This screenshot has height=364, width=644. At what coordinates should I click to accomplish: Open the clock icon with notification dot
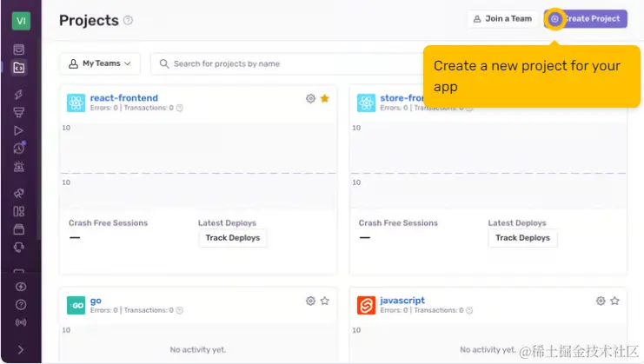point(19,148)
